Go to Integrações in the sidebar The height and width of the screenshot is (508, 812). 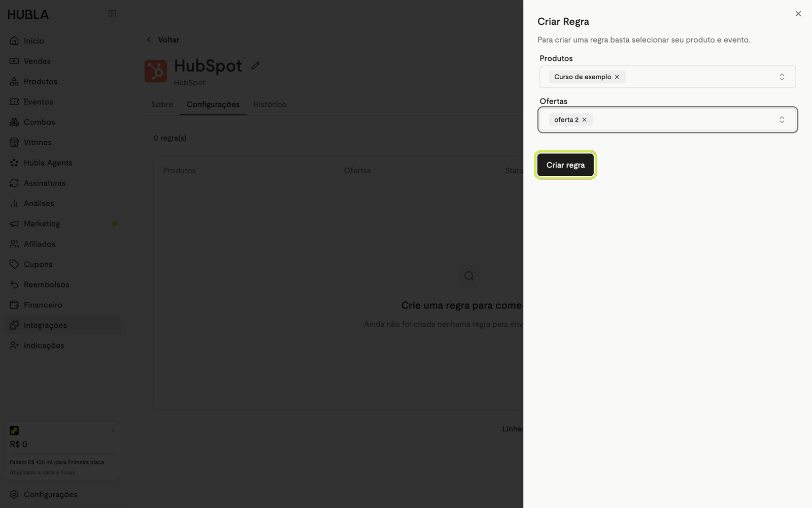[63, 325]
